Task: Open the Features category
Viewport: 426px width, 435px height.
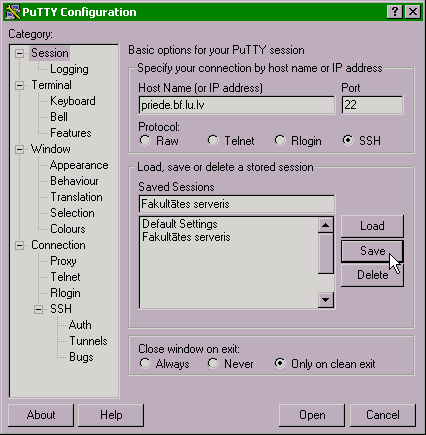Action: coord(71,133)
